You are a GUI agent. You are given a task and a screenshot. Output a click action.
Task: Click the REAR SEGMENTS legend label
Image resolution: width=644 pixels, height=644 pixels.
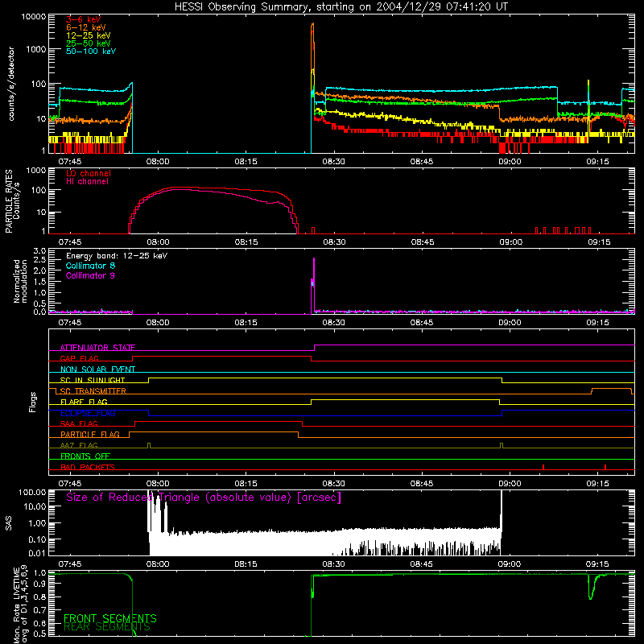107,627
